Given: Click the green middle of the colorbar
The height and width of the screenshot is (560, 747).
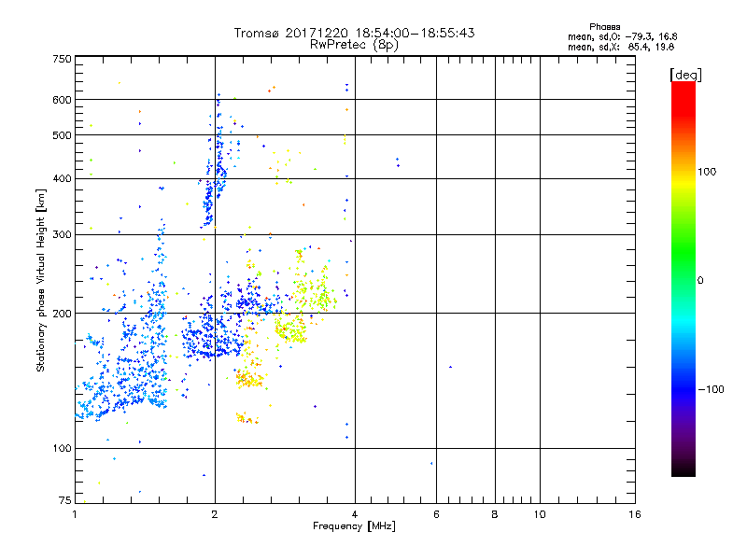Looking at the screenshot, I should 684,252.
